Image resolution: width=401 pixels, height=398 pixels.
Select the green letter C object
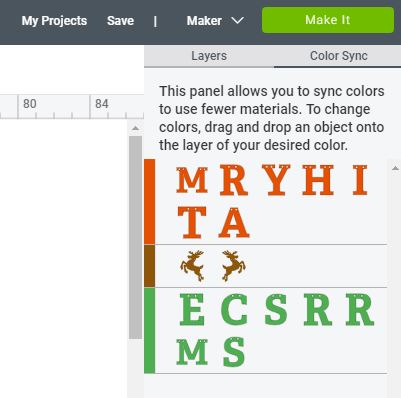(234, 309)
